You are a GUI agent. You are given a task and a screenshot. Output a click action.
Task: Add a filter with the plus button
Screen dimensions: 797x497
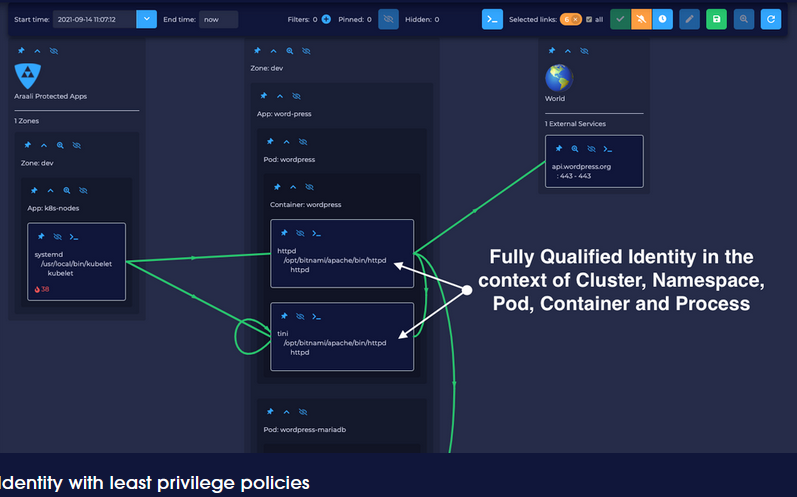pyautogui.click(x=326, y=19)
